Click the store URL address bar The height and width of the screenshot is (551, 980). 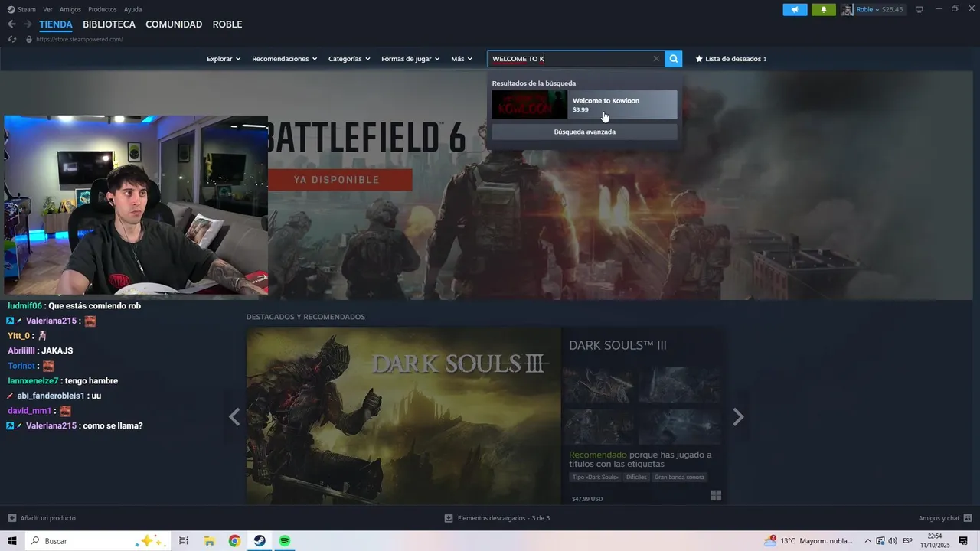click(x=79, y=39)
